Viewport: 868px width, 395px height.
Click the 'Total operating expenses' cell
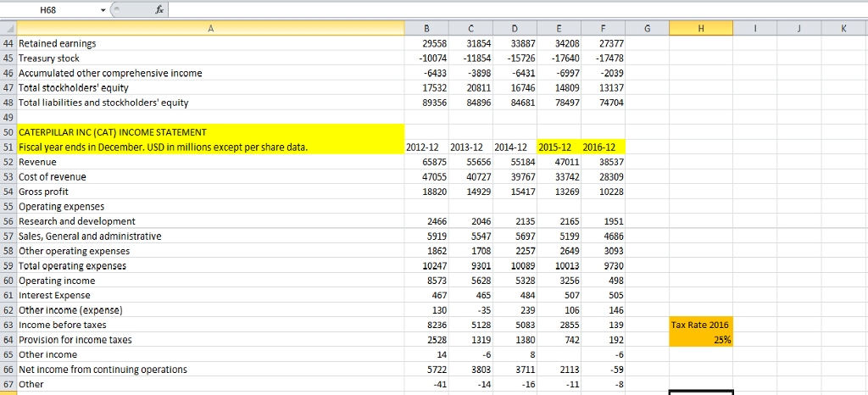[210, 265]
